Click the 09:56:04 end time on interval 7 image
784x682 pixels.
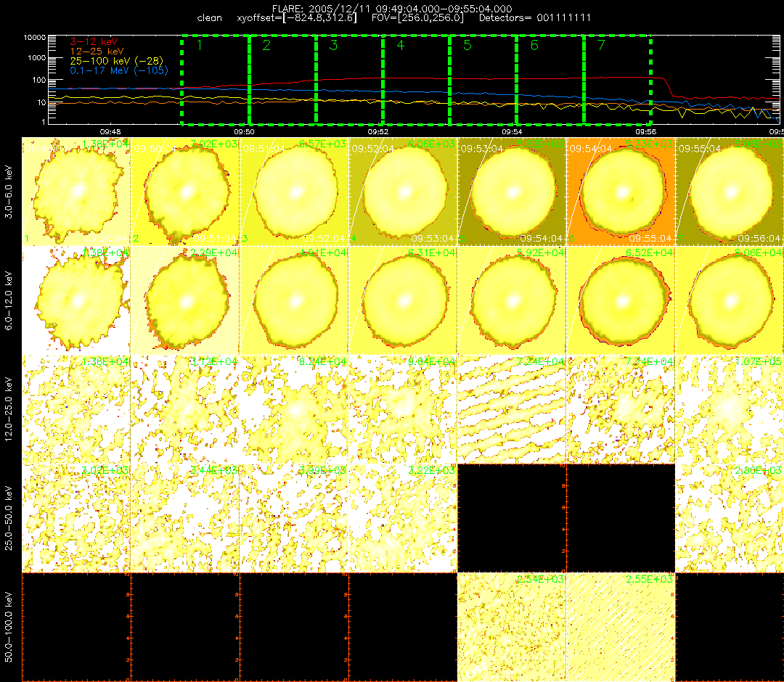pos(759,238)
